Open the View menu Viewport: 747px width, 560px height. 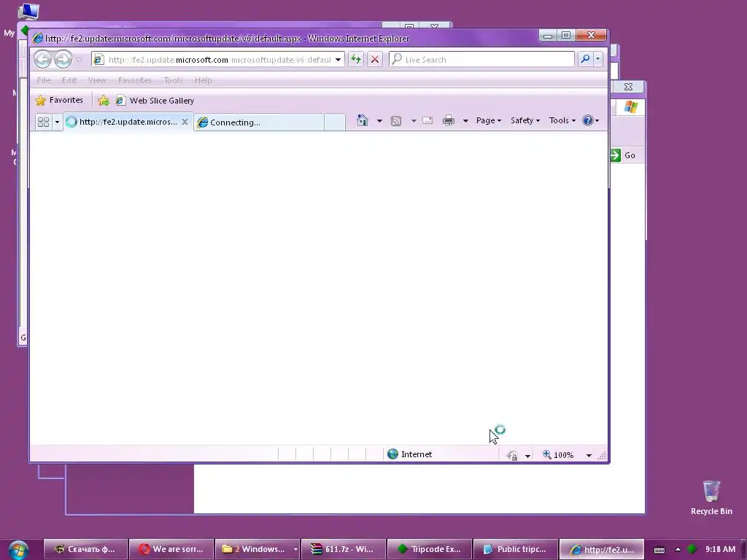[97, 80]
